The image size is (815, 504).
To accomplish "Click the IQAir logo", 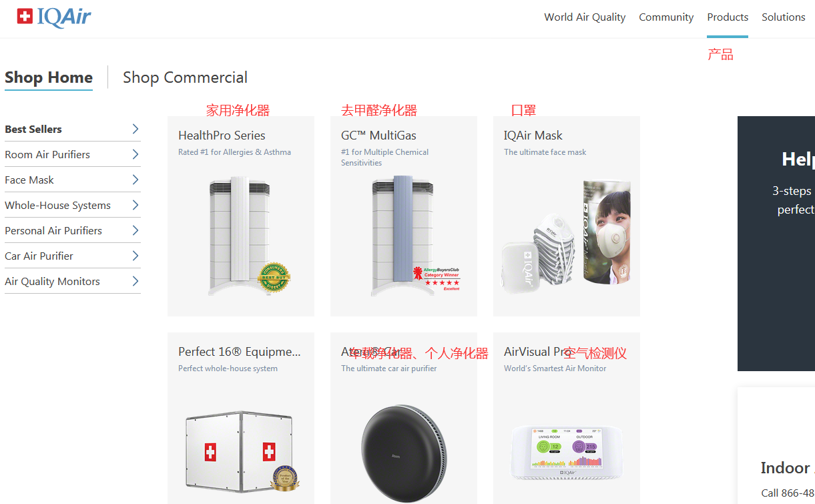I will (54, 16).
